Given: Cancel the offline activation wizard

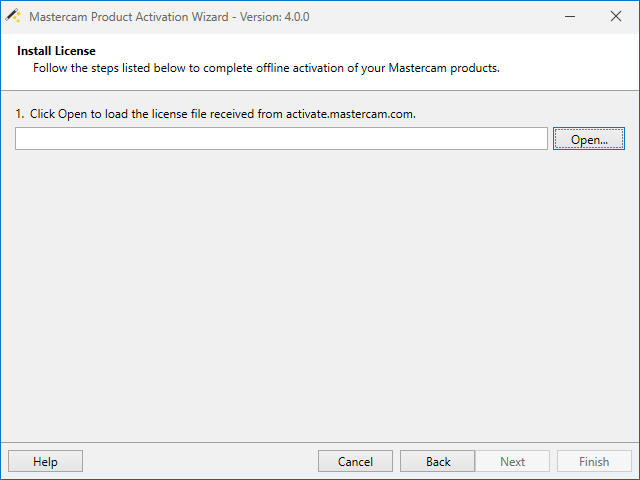Looking at the screenshot, I should coord(355,461).
